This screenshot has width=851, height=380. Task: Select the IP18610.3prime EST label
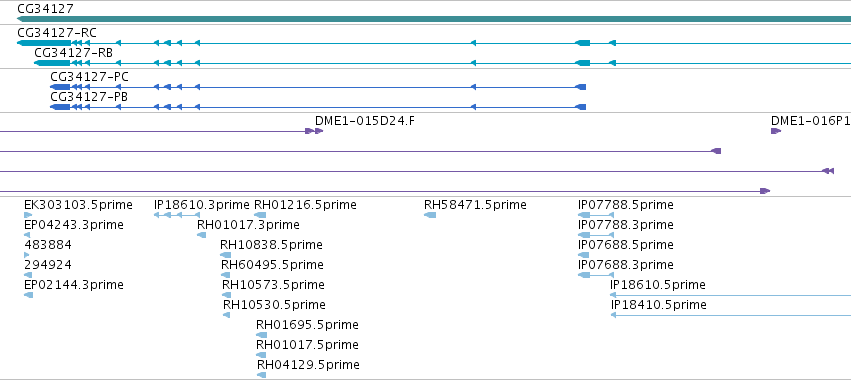coord(202,205)
